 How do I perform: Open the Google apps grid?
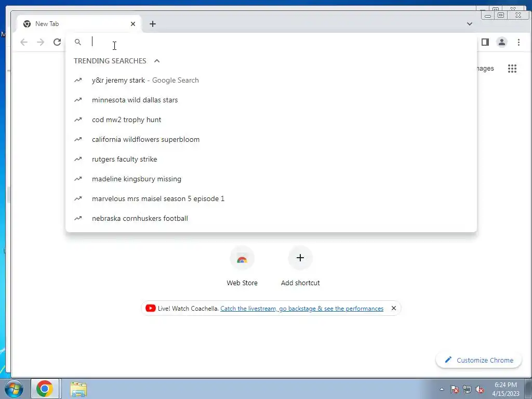(x=512, y=69)
